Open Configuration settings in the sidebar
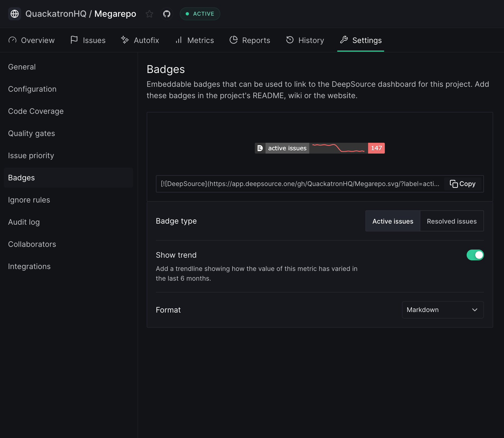 pyautogui.click(x=68, y=89)
